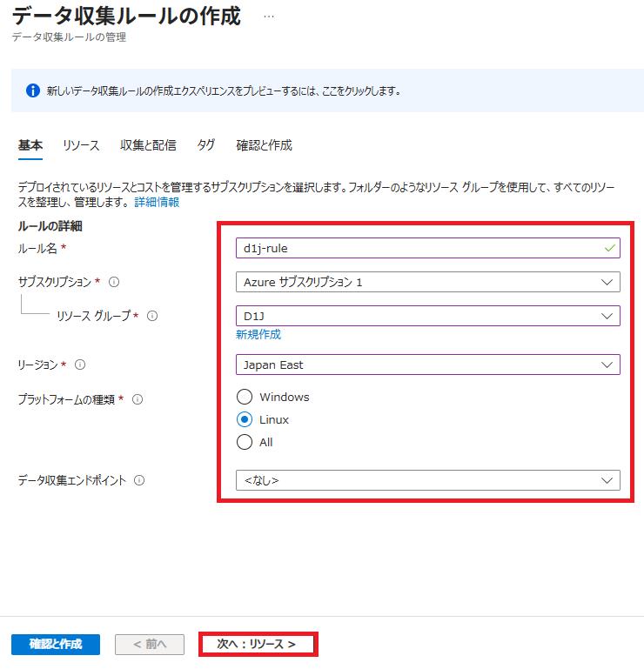Click the 次へ：リソース button
Screen dimensions: 644x669
[258, 644]
